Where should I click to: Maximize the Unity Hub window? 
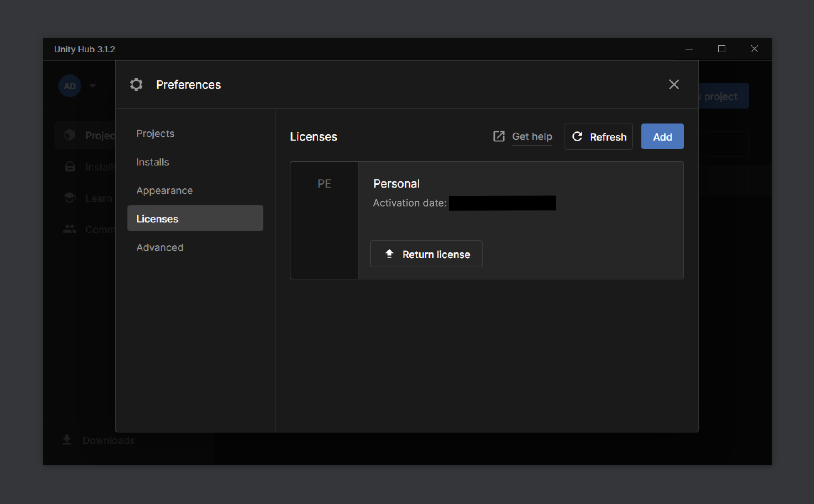pyautogui.click(x=721, y=49)
